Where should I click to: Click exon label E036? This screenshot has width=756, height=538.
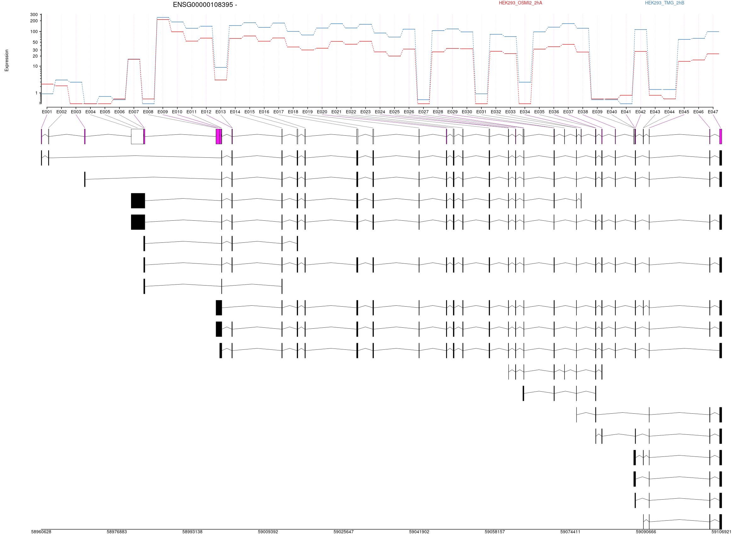tap(553, 112)
